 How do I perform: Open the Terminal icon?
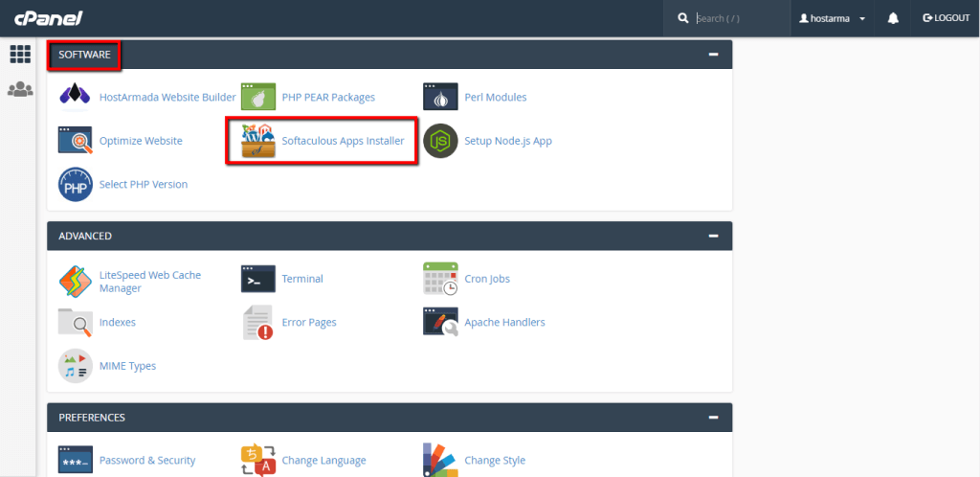tap(258, 279)
